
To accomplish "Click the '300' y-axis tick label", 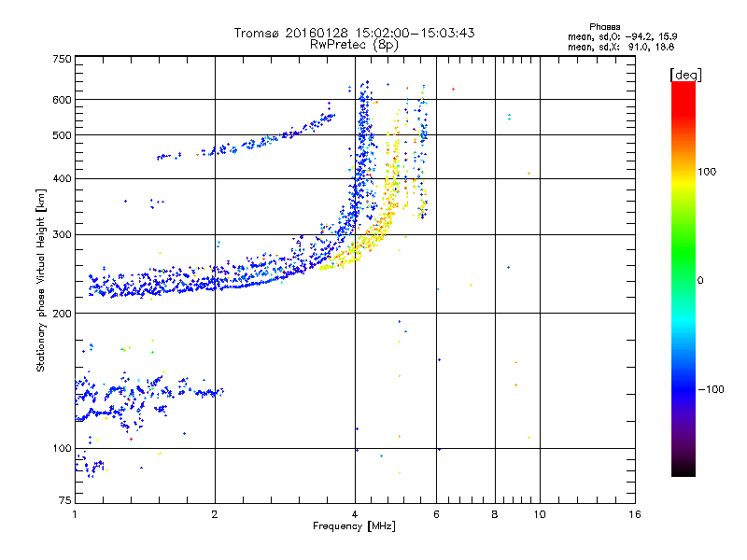I will coord(62,235).
